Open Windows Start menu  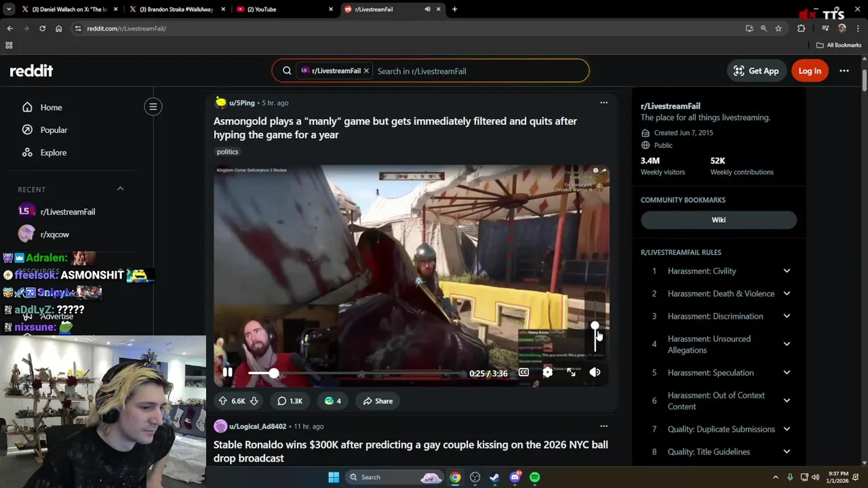pos(334,477)
